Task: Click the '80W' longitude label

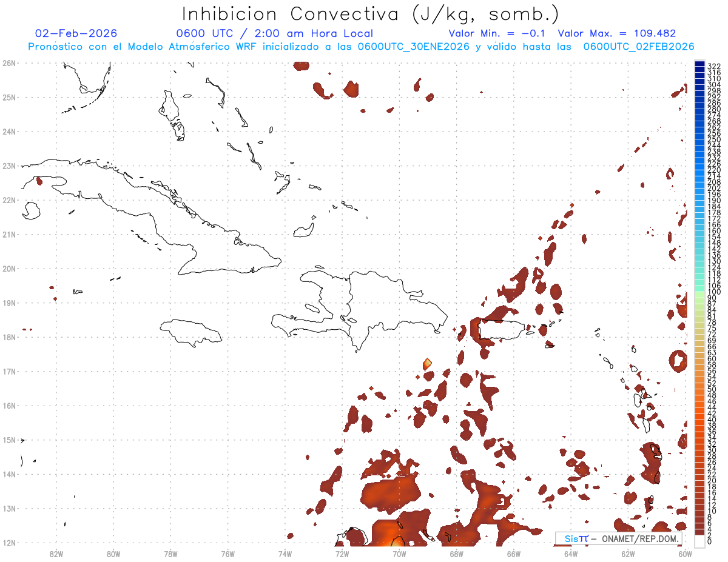Action: click(x=113, y=553)
